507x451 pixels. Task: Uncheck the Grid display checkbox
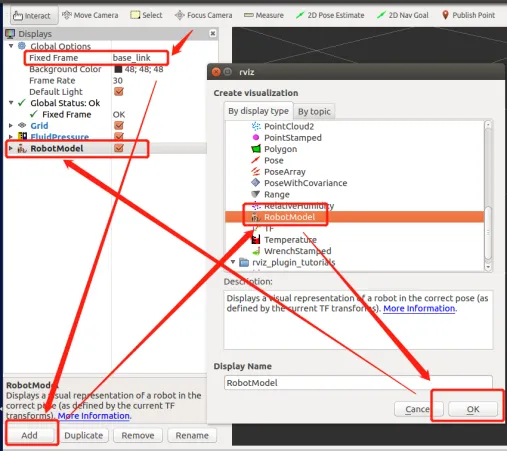tap(119, 126)
